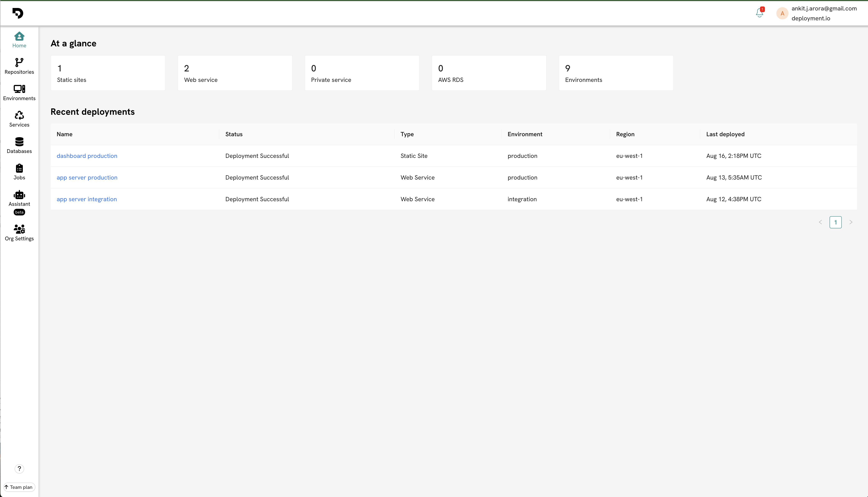
Task: Open Databases from the sidebar
Action: point(19,145)
